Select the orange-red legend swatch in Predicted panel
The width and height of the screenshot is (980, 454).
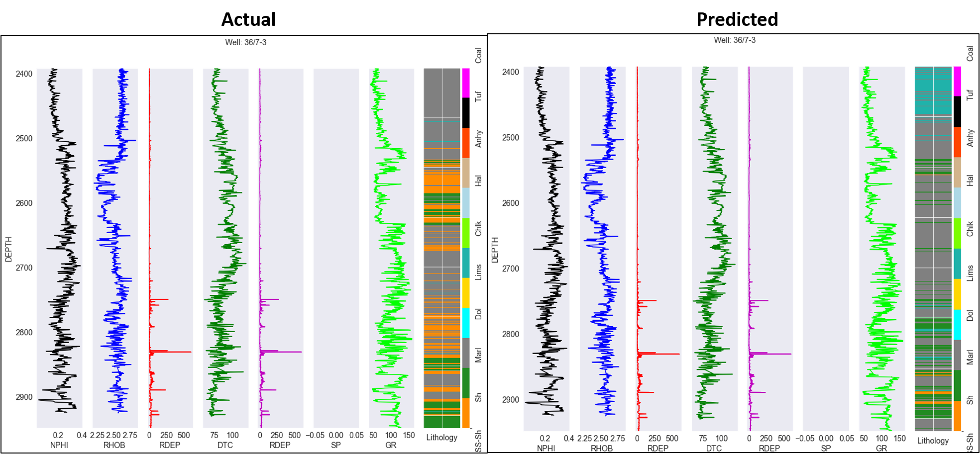click(x=957, y=142)
